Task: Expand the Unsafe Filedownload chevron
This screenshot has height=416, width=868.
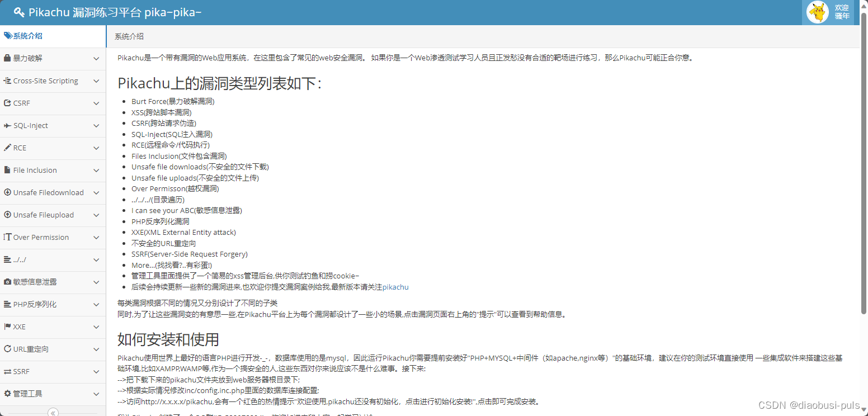Action: [x=96, y=193]
